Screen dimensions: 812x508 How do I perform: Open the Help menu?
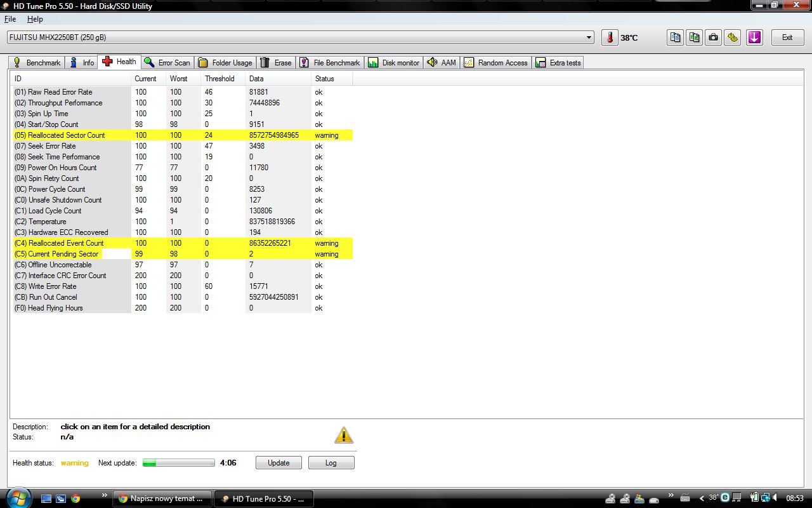[35, 19]
